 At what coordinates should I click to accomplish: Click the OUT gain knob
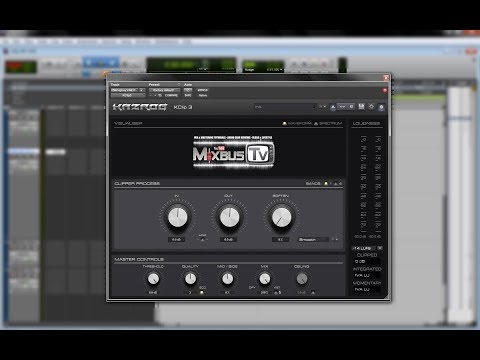click(x=229, y=217)
